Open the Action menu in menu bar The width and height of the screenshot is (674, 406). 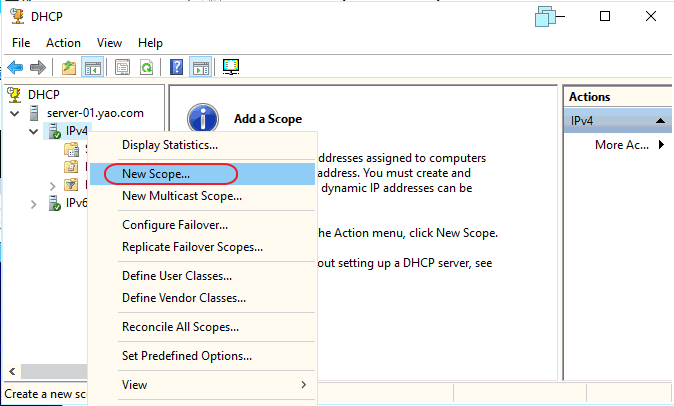pyautogui.click(x=63, y=43)
